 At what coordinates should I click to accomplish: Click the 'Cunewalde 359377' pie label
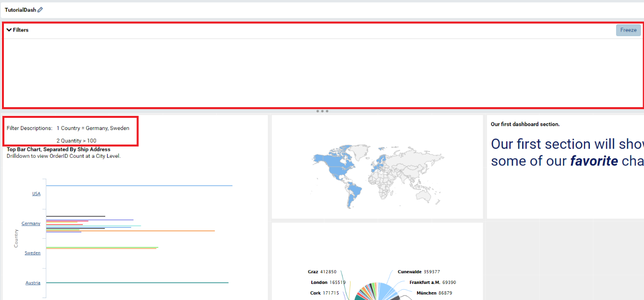point(418,272)
